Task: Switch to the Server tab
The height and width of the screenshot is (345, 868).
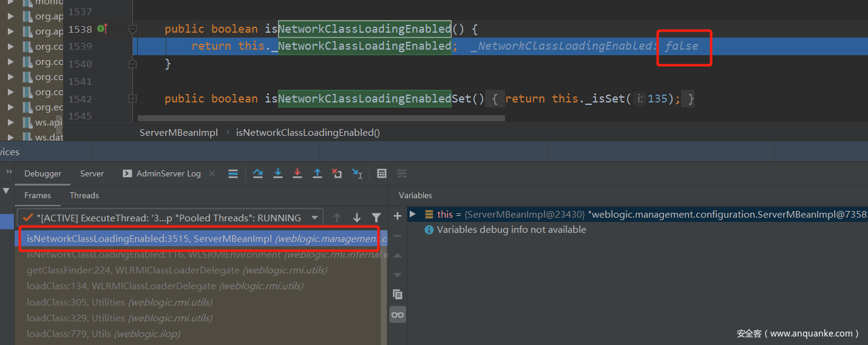Action: (x=92, y=173)
